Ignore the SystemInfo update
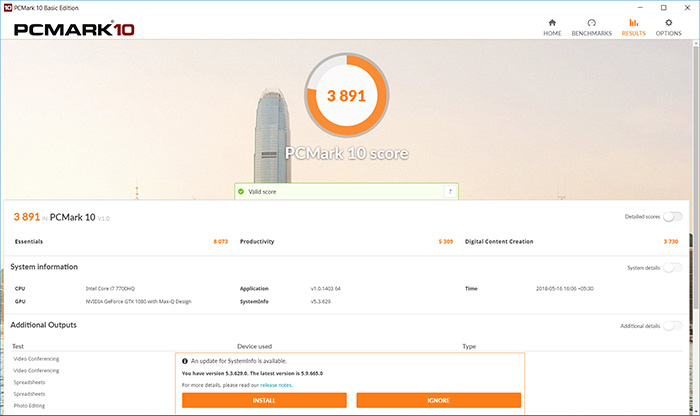700x416 pixels. 438,400
